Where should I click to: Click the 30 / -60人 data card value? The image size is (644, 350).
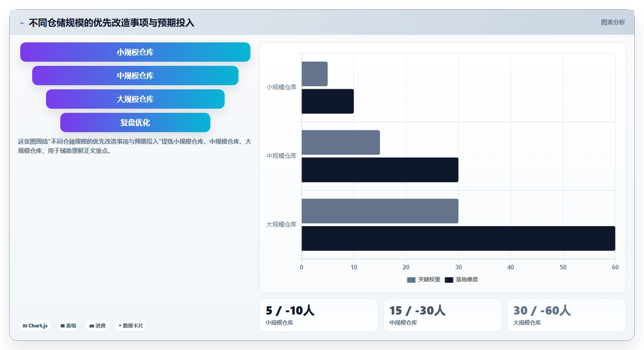click(x=542, y=310)
